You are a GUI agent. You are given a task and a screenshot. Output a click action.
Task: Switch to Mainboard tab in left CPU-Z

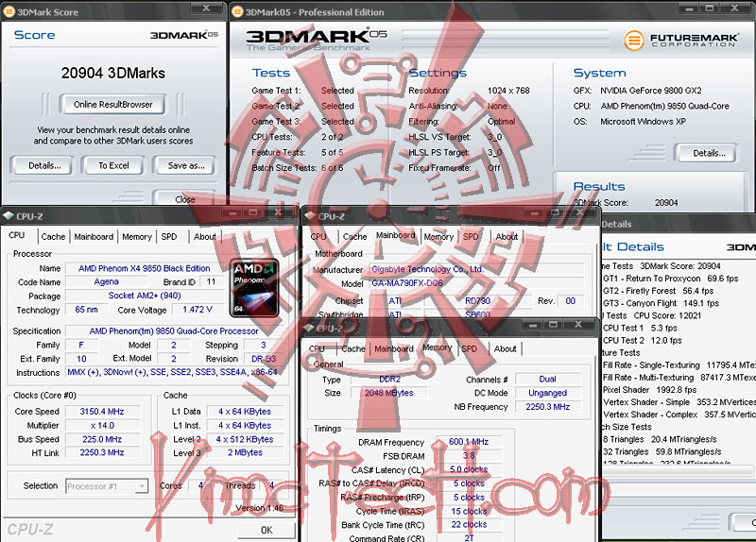coord(94,237)
